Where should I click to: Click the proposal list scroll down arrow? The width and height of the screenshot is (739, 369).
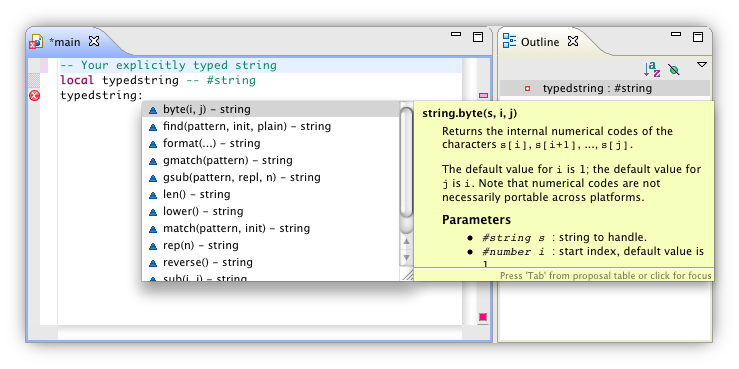[x=406, y=258]
